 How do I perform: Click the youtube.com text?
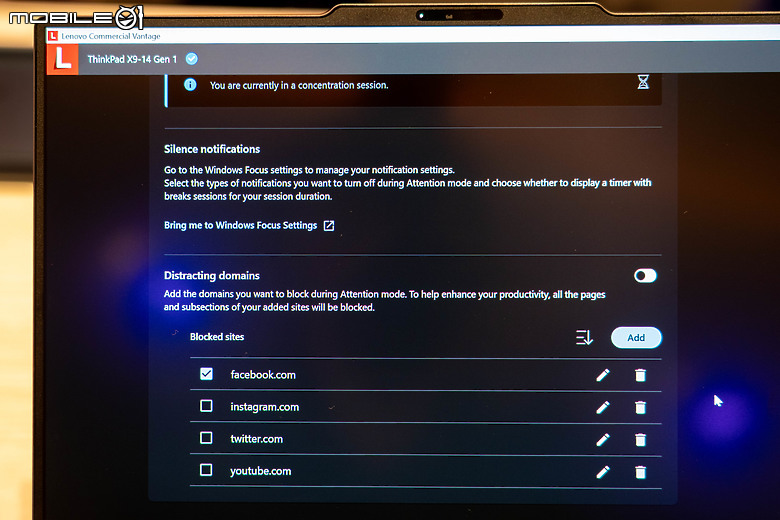[x=261, y=471]
